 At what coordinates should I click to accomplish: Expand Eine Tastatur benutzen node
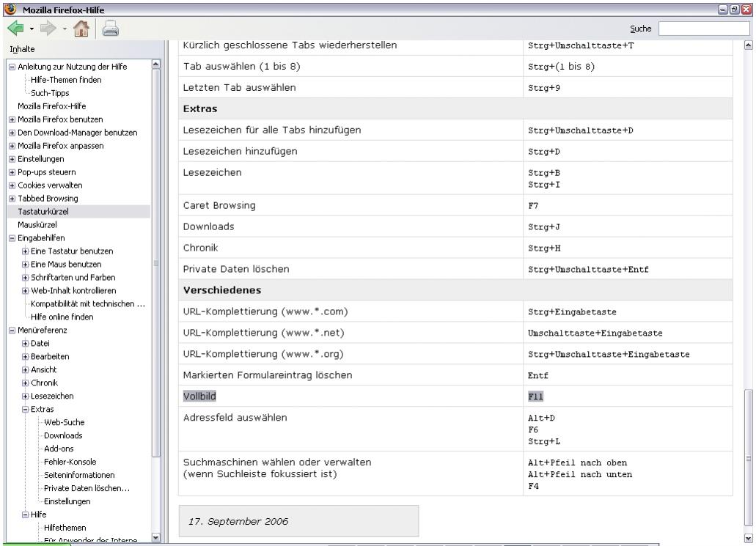coord(25,251)
